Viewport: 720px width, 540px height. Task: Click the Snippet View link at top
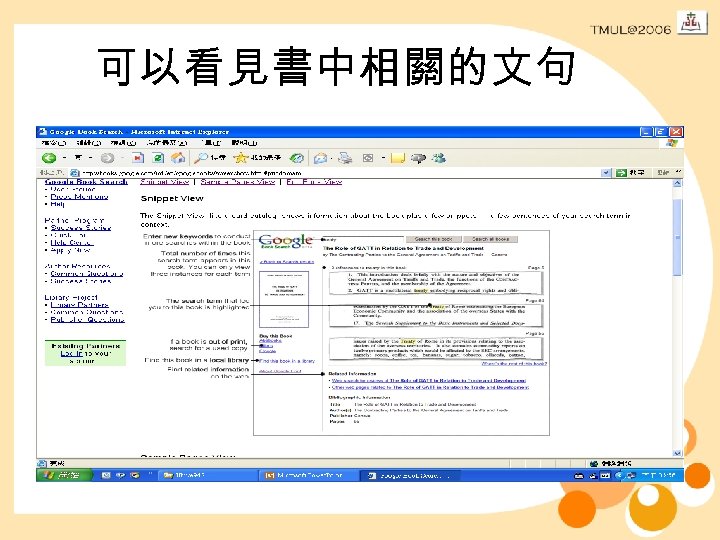tap(164, 182)
